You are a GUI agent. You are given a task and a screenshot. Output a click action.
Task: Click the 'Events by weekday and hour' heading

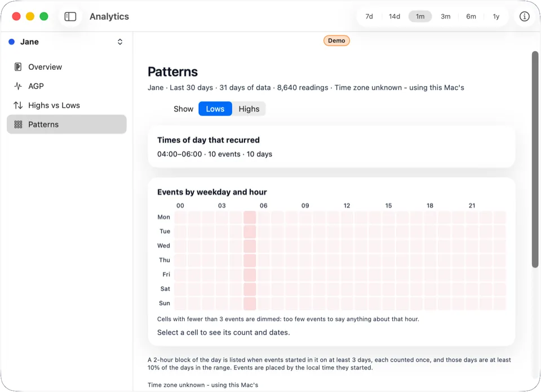pyautogui.click(x=212, y=192)
